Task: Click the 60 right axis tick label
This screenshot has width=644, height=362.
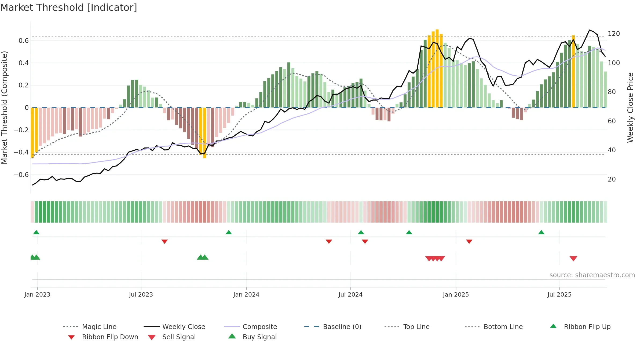Action: pyautogui.click(x=612, y=121)
